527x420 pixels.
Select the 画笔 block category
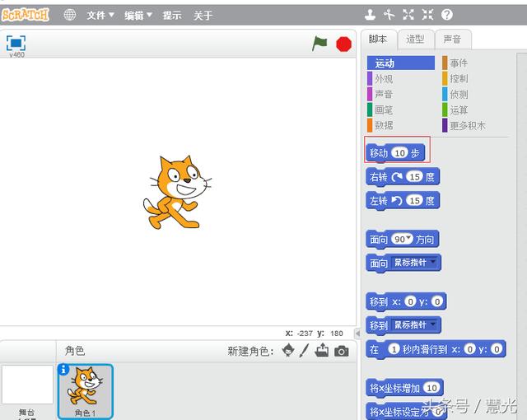tap(380, 110)
